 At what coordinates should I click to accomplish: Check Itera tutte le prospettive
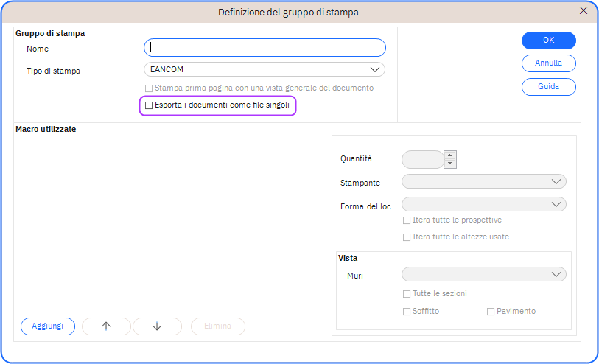[x=407, y=220]
